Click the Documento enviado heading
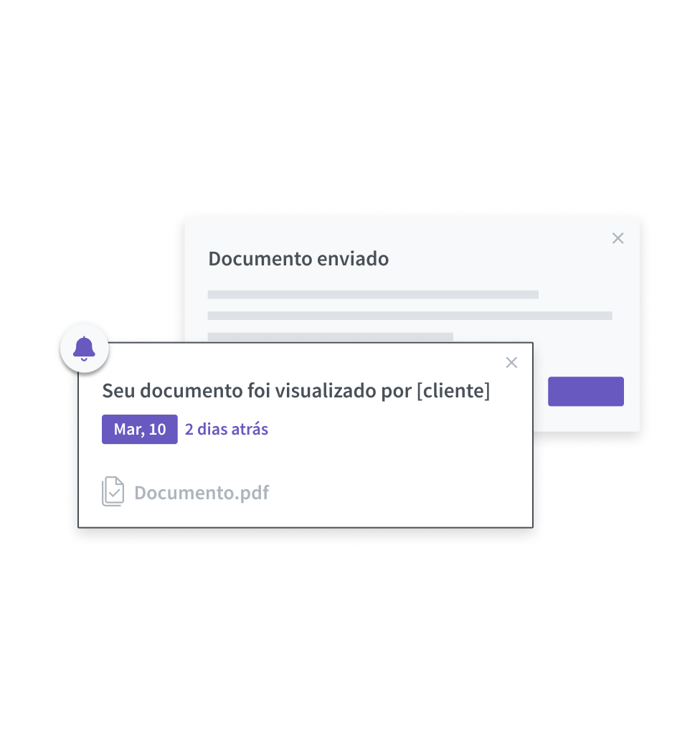This screenshot has width=700, height=746. click(298, 259)
